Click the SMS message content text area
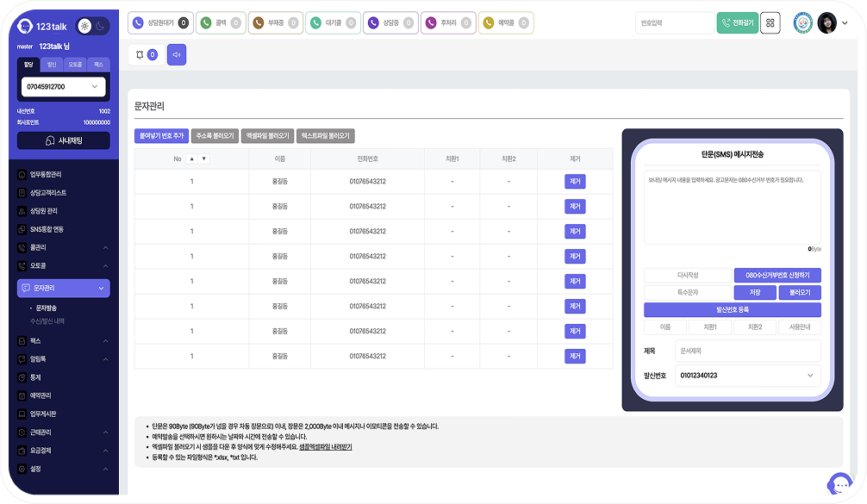Viewport: 867px width, 504px height. [x=732, y=207]
